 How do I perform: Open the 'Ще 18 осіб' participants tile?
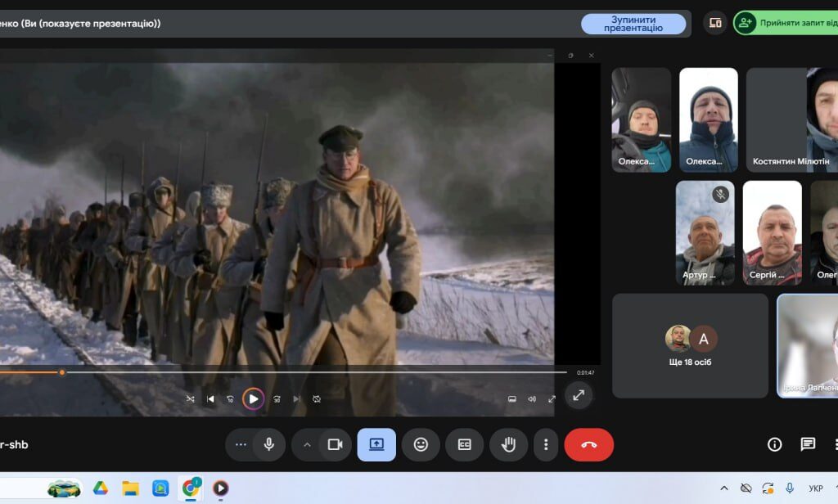pyautogui.click(x=690, y=345)
